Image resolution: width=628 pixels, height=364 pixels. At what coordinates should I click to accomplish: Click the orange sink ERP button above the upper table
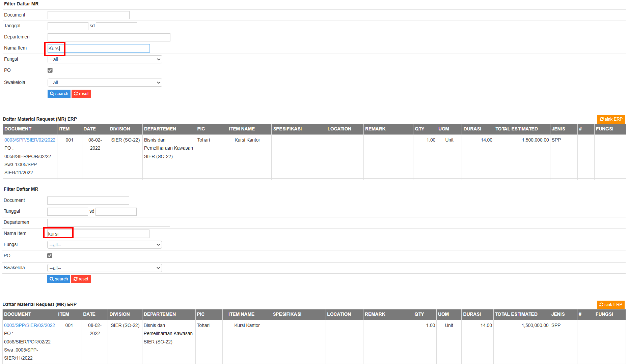point(611,119)
